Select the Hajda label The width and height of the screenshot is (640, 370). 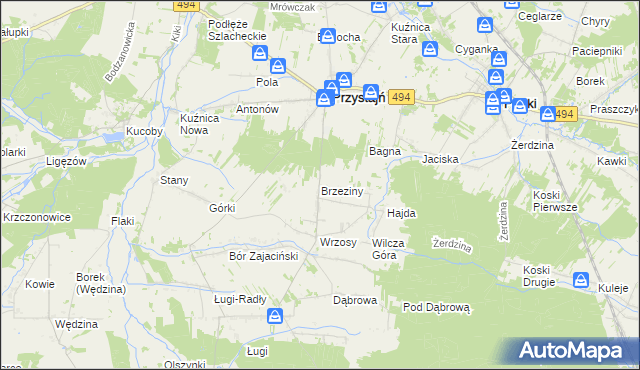(401, 213)
